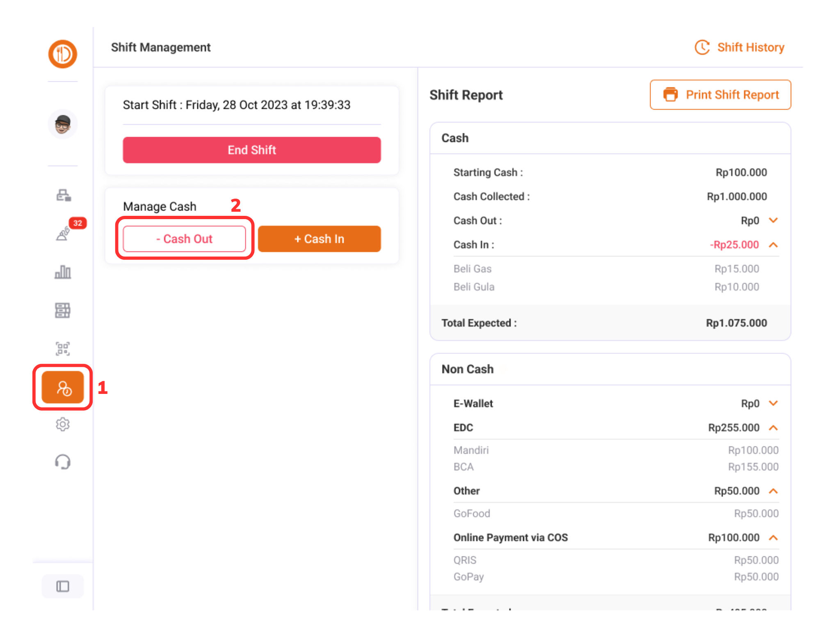Collapse the sidebar panel toggle
The image size is (840, 636).
[63, 586]
